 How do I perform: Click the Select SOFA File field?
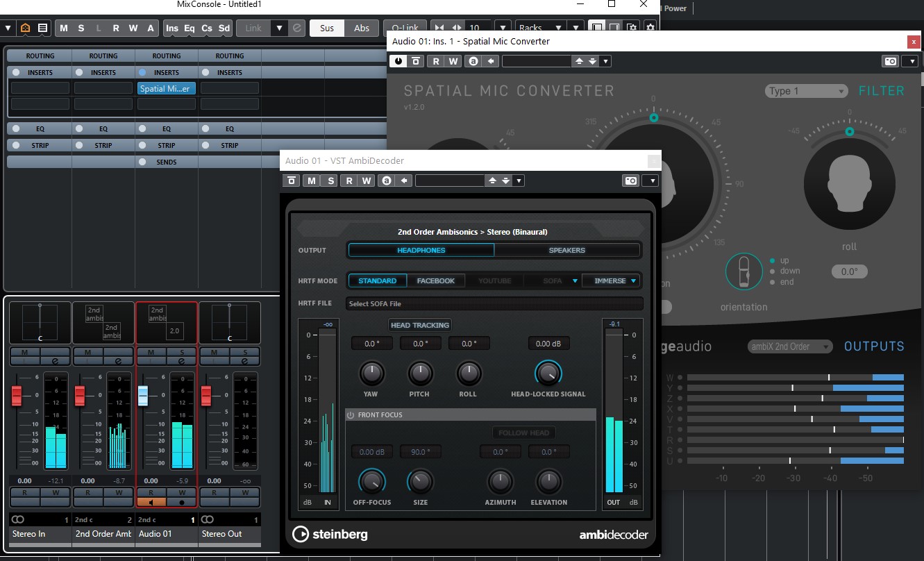click(494, 303)
